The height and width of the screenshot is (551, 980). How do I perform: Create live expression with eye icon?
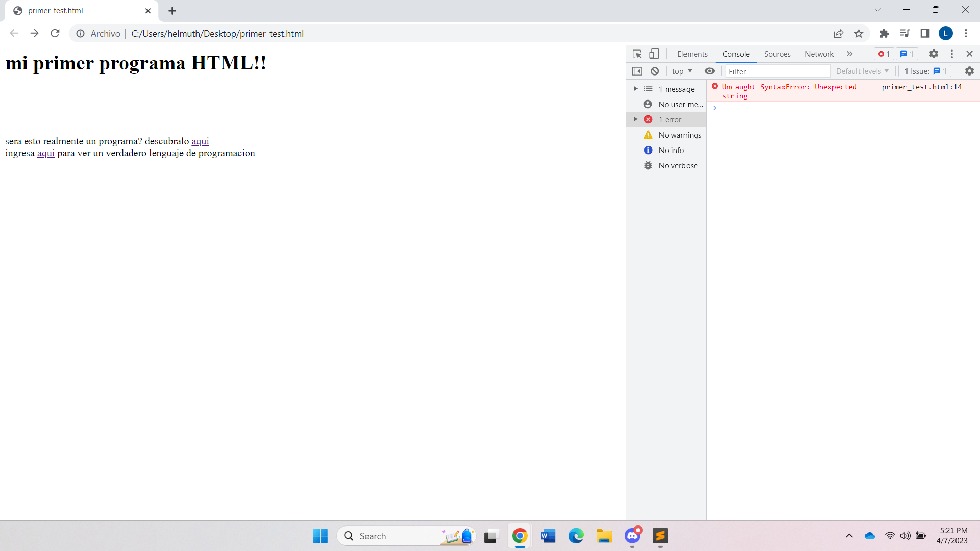click(709, 71)
